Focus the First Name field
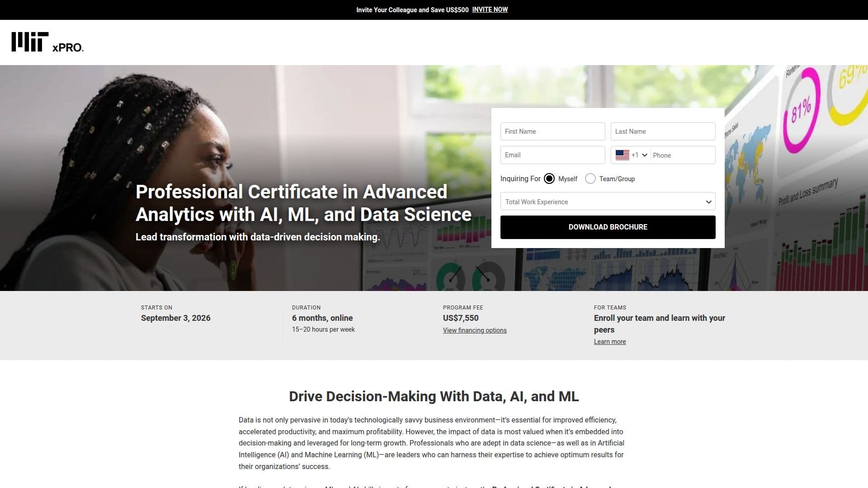This screenshot has height=488, width=868. pos(552,131)
